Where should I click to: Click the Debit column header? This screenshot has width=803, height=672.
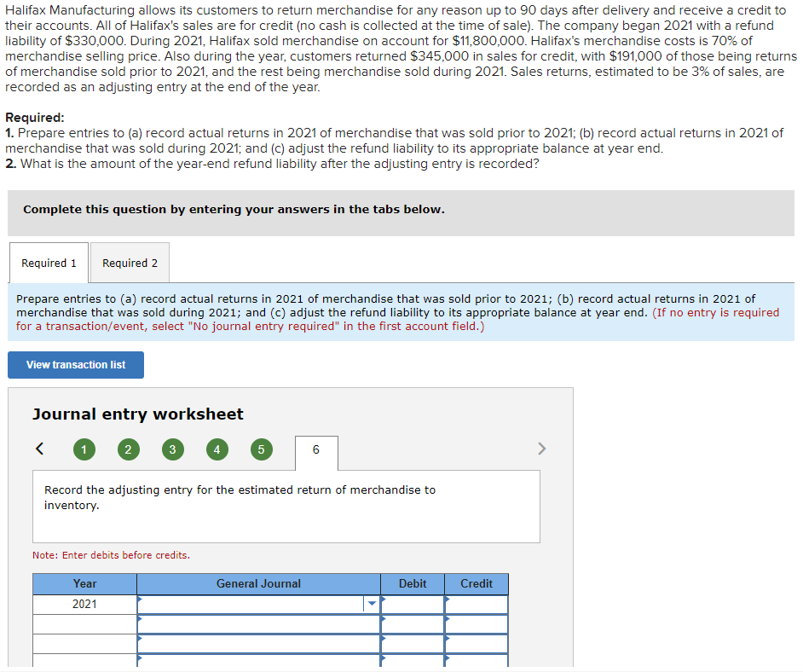coord(413,583)
